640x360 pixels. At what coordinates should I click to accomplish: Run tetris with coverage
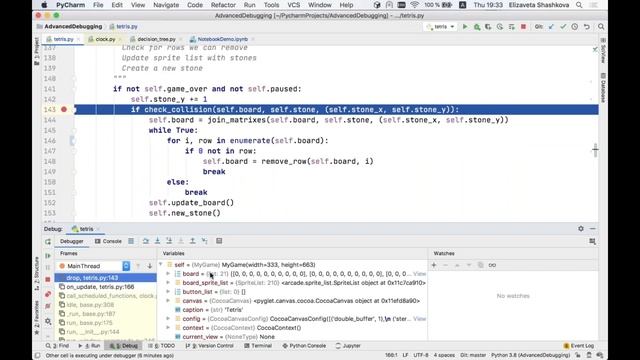[x=488, y=27]
